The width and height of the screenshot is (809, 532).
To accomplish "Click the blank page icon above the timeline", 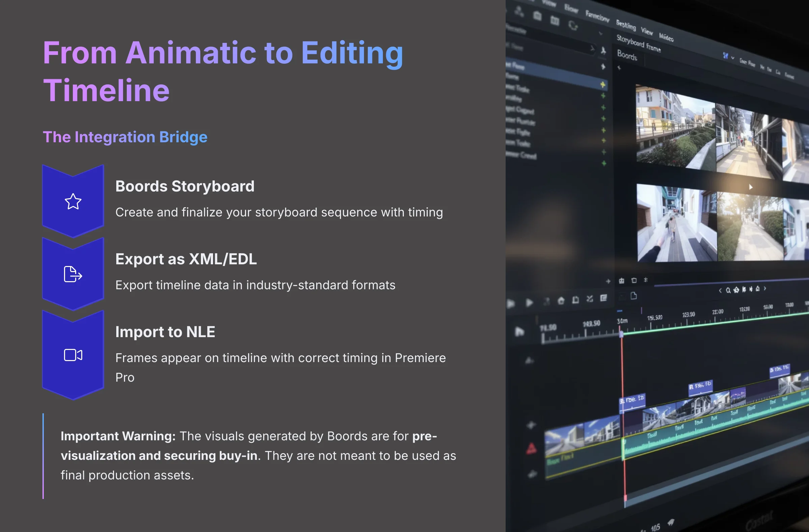I will click(x=634, y=296).
